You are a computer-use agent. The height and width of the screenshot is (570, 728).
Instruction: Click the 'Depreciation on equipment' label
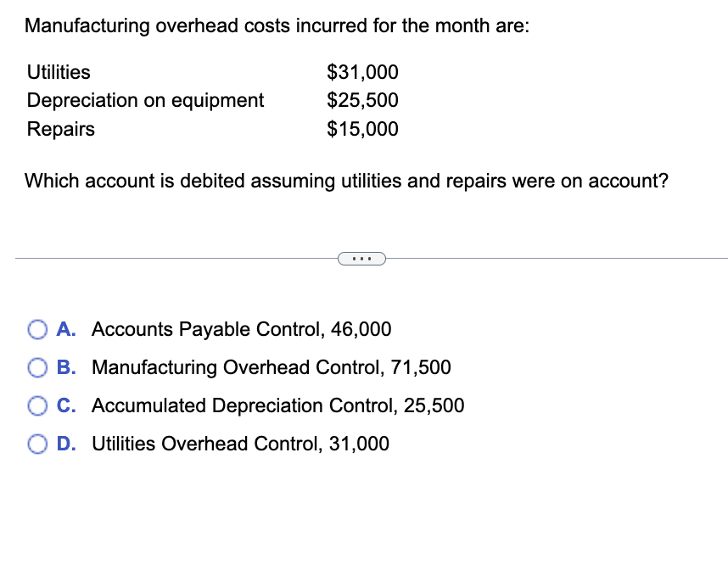pyautogui.click(x=145, y=100)
